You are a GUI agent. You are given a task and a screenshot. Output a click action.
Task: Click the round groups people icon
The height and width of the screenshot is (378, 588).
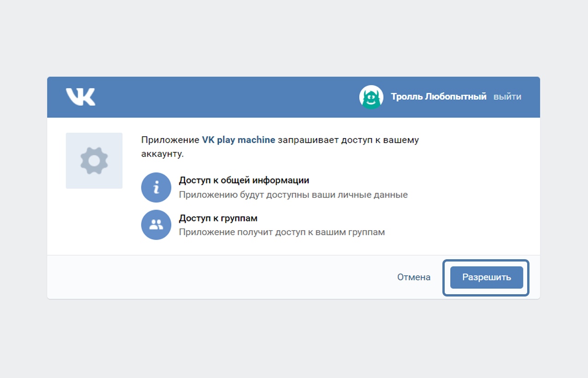(156, 225)
